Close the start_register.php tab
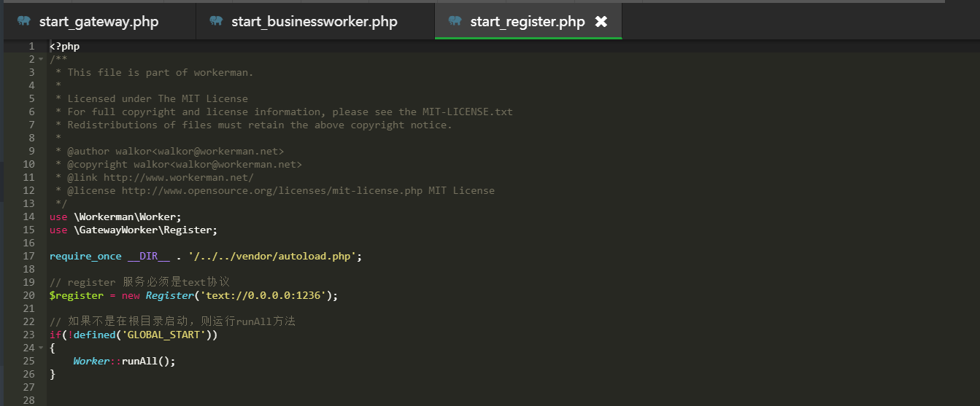 click(x=601, y=21)
